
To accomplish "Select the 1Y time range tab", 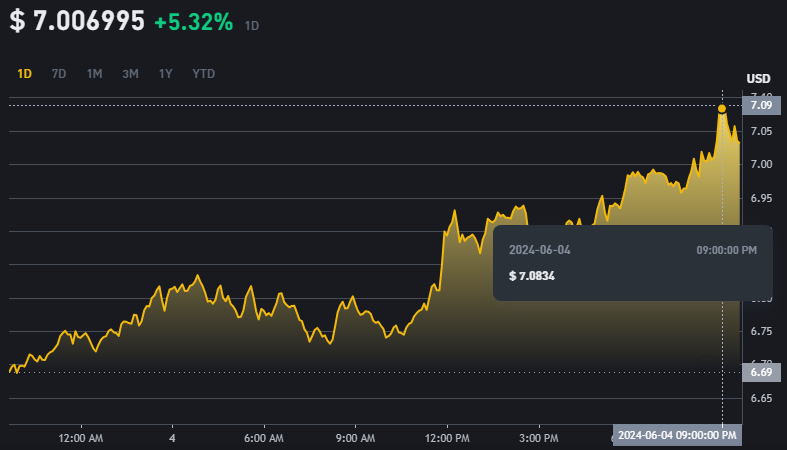I will coord(166,73).
